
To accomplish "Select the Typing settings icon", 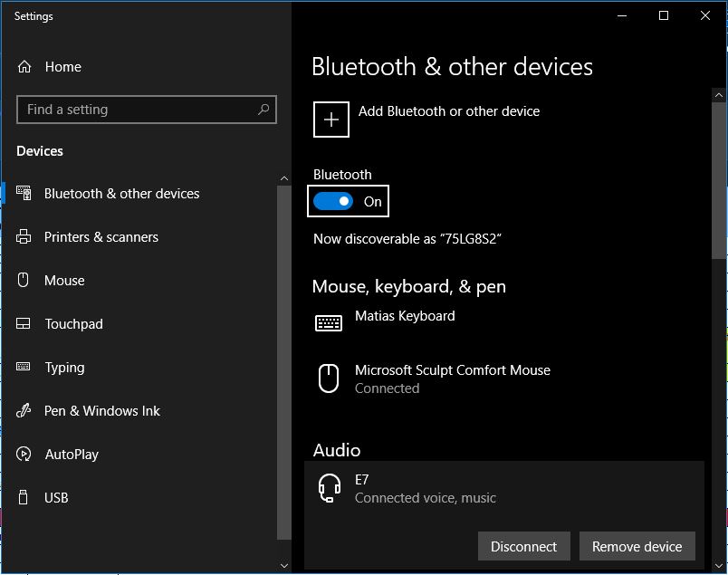I will coord(25,367).
